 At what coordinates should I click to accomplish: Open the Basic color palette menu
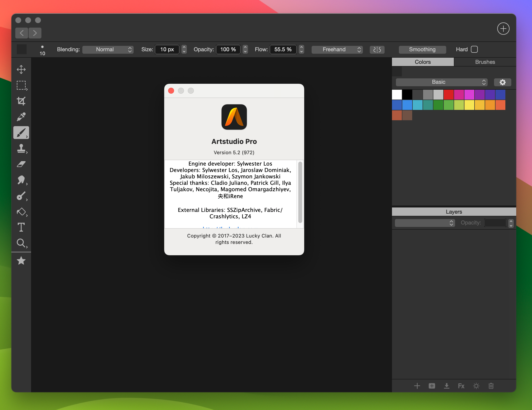coord(440,81)
